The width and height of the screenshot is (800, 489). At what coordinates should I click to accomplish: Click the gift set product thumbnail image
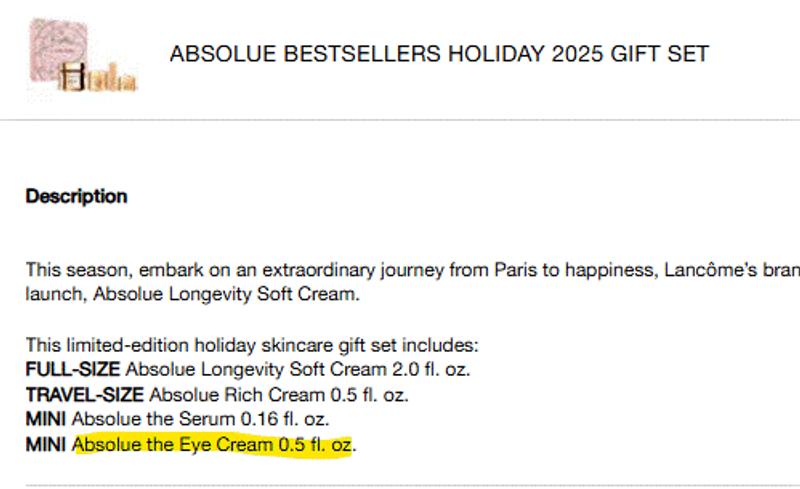coord(83,55)
